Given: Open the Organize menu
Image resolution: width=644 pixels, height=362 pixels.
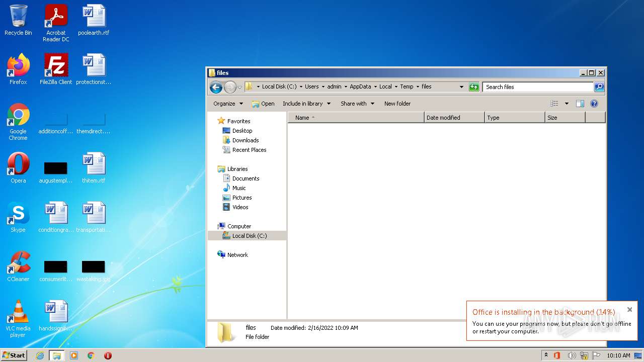Looking at the screenshot, I should (228, 104).
